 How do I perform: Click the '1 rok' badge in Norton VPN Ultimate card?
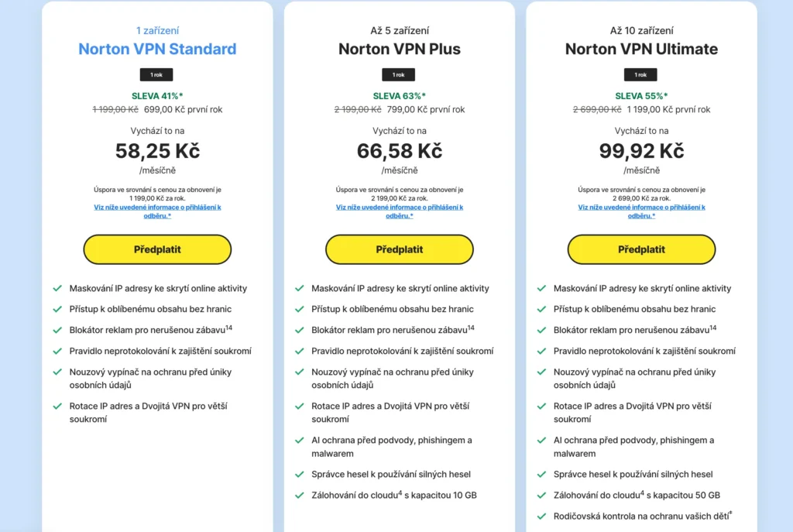640,74
